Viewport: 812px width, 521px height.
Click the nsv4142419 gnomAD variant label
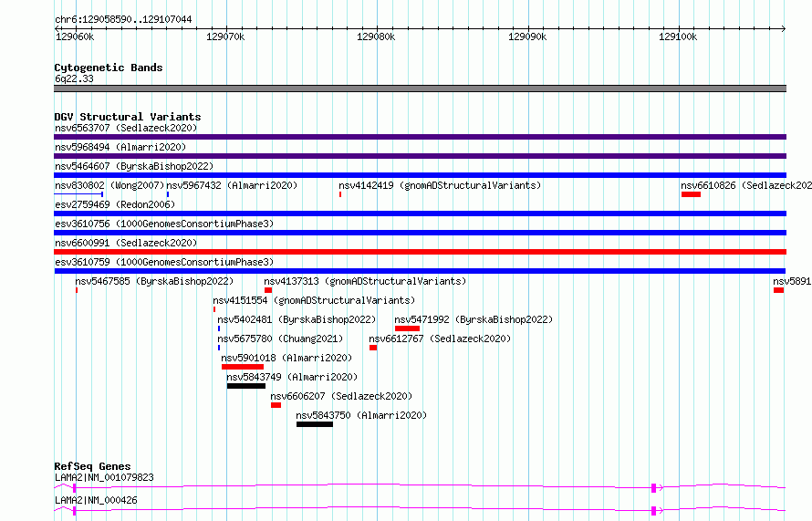coord(440,185)
